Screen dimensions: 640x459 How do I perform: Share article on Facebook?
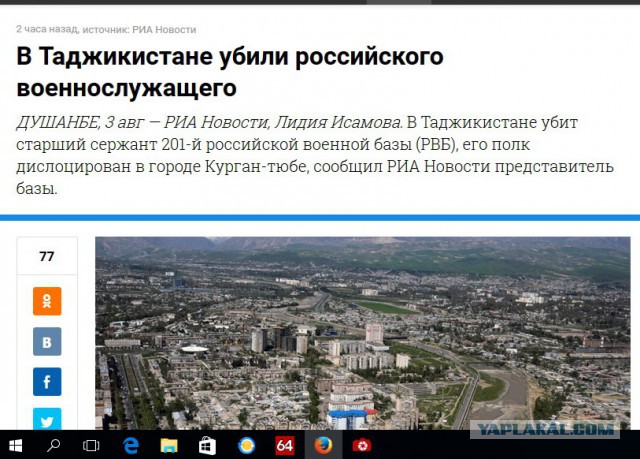pos(47,381)
